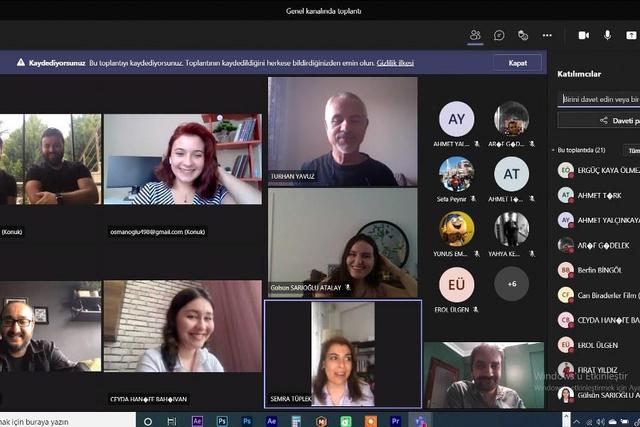Click the Katılımcılar panel heading
Screen dimensions: 640x427
click(579, 74)
